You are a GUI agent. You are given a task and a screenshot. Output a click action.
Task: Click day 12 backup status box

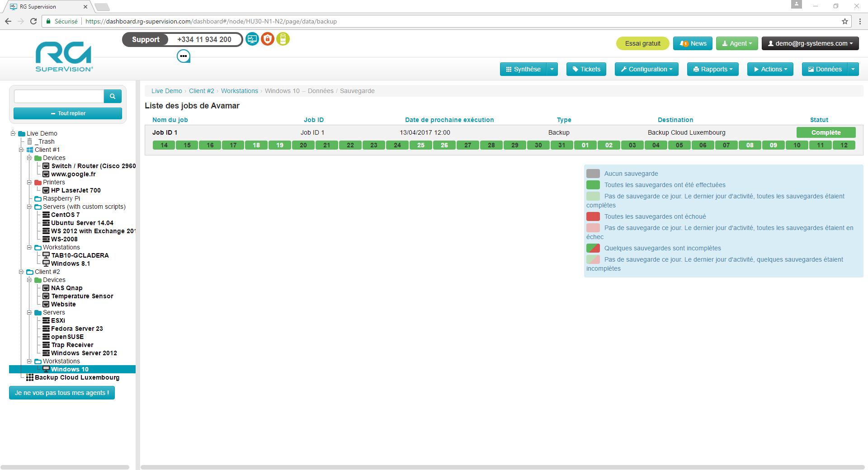point(844,145)
